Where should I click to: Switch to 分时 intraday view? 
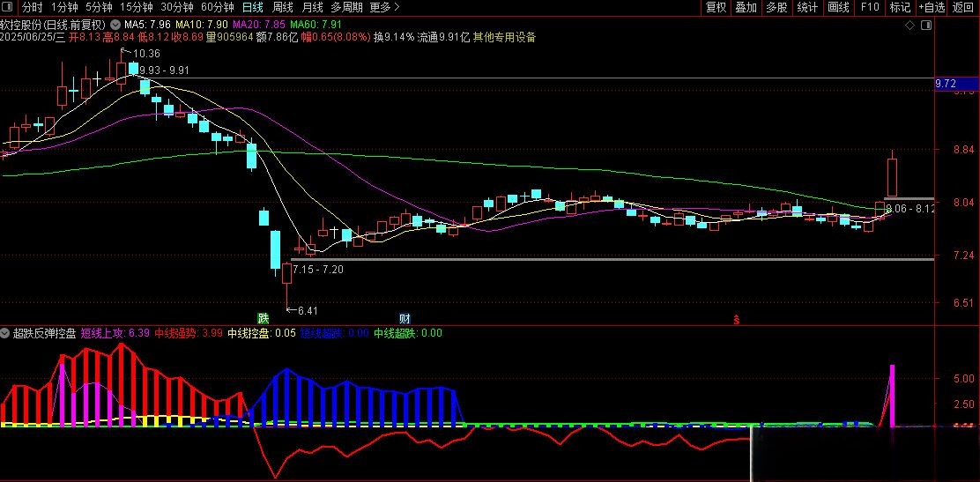coord(32,7)
